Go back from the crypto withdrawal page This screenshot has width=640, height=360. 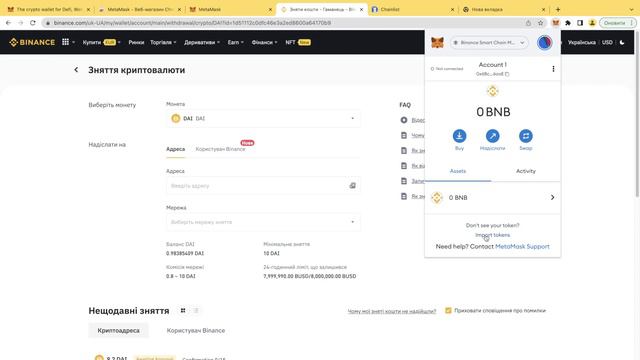[x=76, y=70]
